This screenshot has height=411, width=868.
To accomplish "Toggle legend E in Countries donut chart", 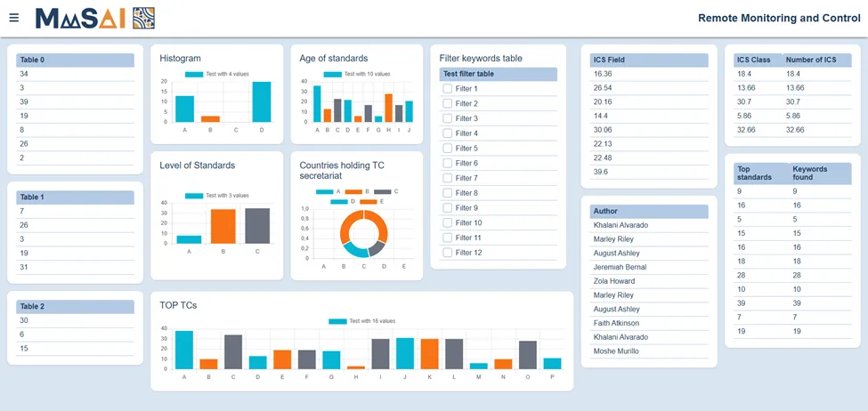I will tap(369, 202).
